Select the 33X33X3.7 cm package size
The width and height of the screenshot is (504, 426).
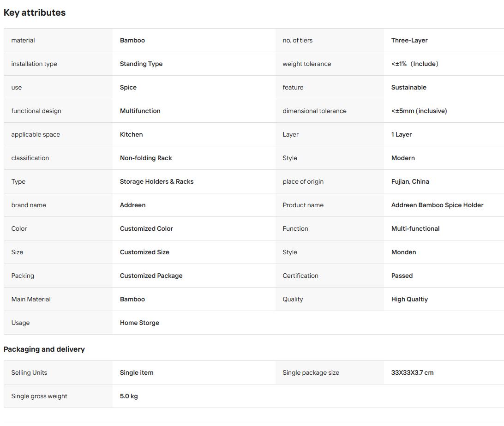click(x=412, y=372)
